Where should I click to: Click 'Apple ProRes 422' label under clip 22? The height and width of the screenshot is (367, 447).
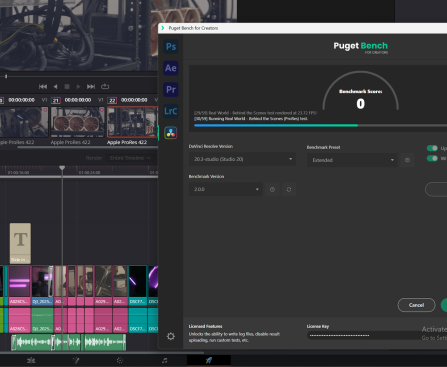coord(127,142)
